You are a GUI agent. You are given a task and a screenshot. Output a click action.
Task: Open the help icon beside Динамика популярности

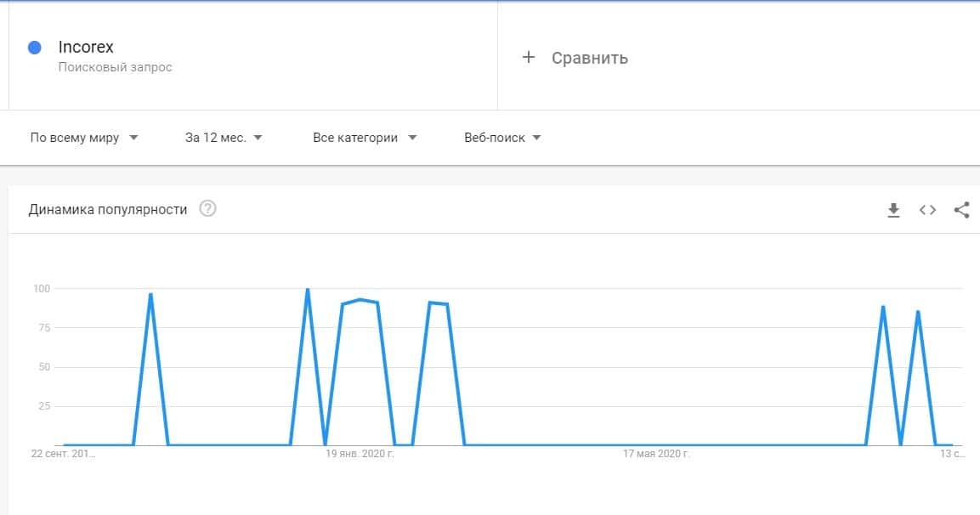tap(207, 209)
